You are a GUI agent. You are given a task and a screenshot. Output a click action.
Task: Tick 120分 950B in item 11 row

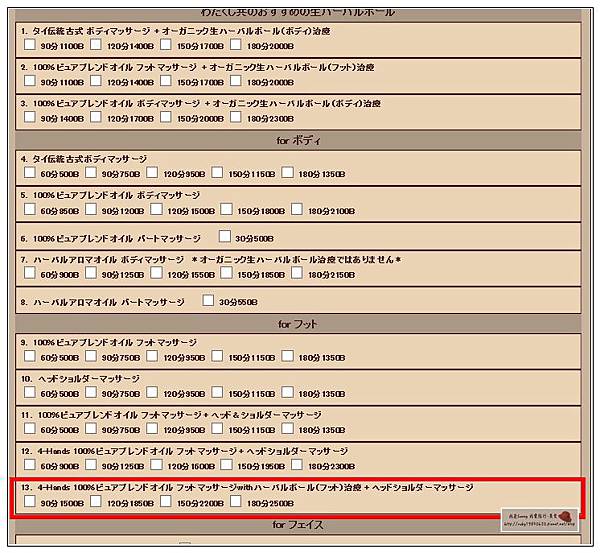pyautogui.click(x=152, y=429)
